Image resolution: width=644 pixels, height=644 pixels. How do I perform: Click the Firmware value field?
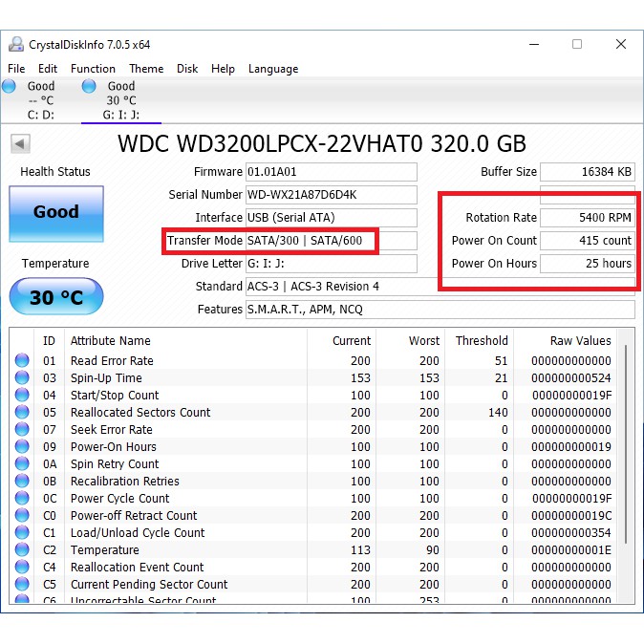331,172
